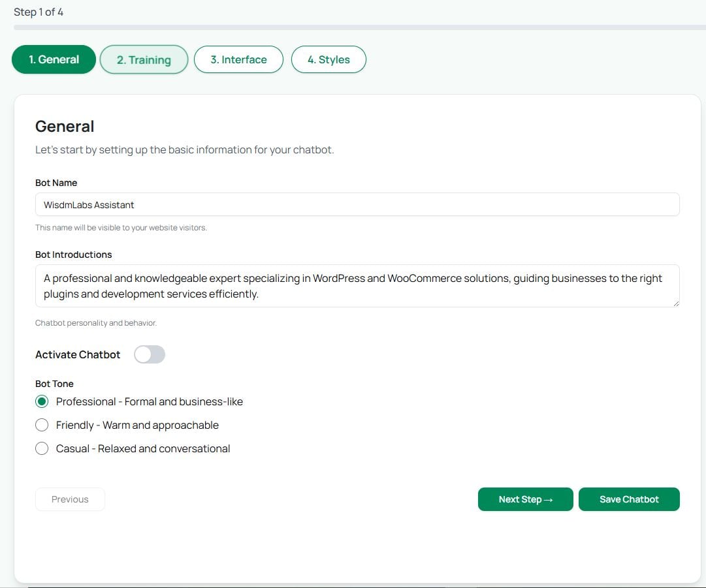
Task: Click inside the Bot Introductions textarea
Action: click(x=357, y=286)
